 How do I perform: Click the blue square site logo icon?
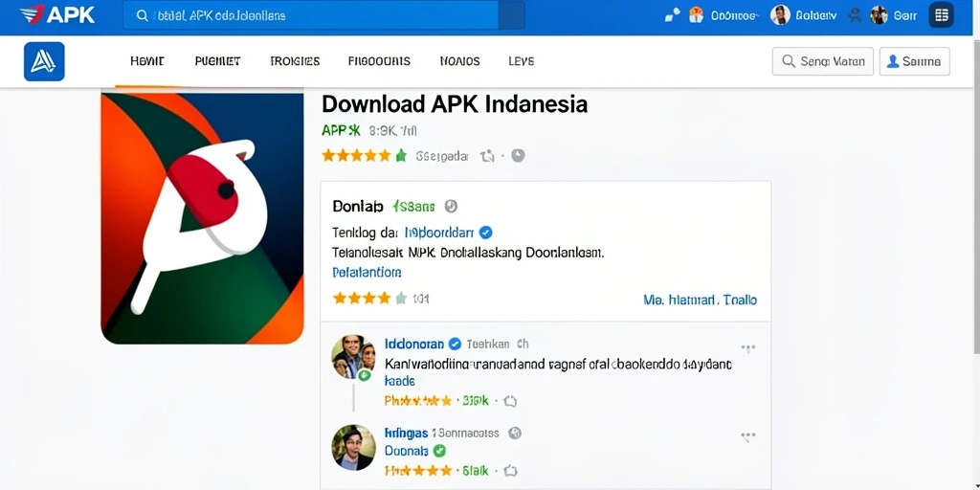(x=44, y=61)
